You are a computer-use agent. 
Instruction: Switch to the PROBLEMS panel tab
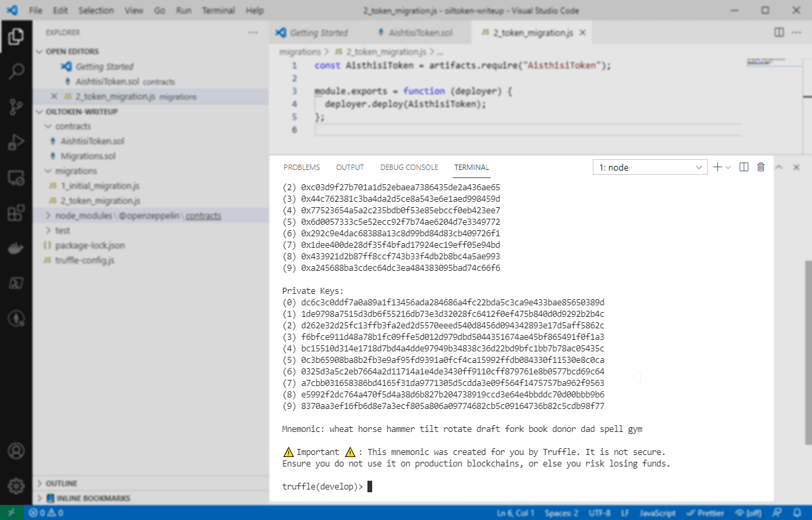302,167
